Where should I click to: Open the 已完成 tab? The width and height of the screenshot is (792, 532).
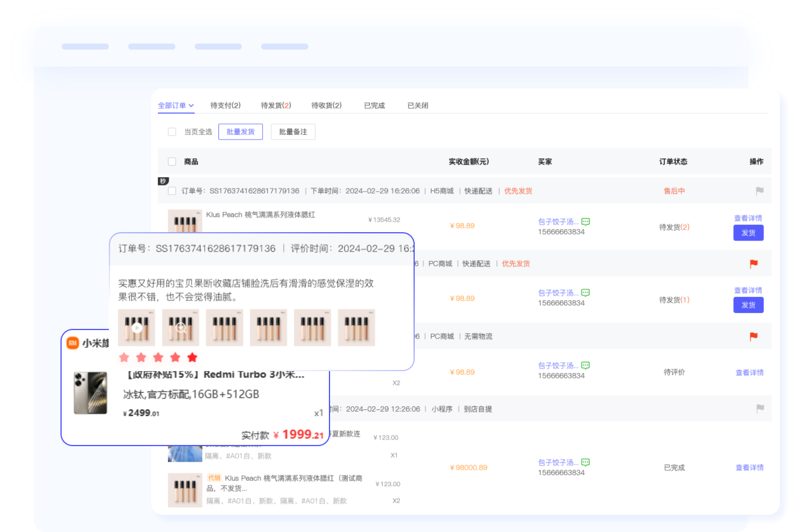tap(374, 106)
